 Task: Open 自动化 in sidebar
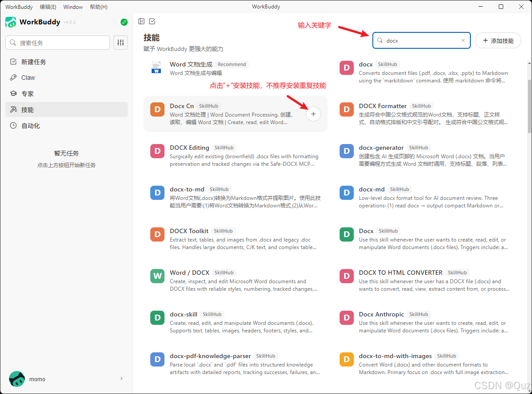[66, 125]
